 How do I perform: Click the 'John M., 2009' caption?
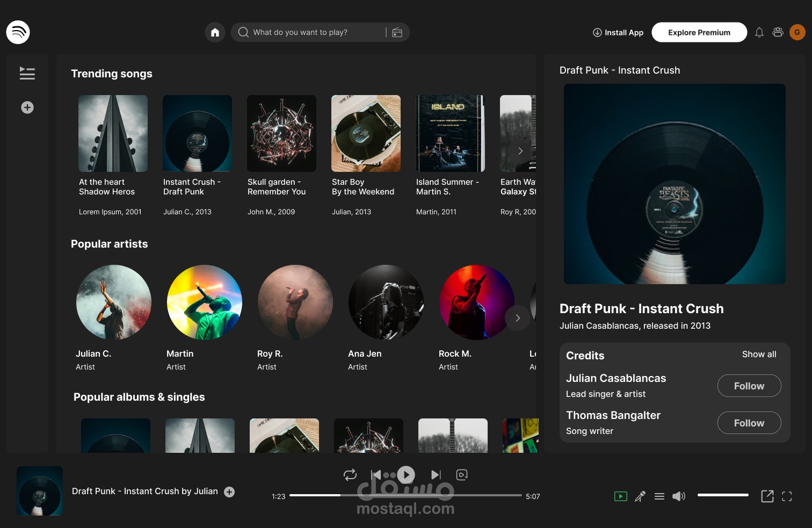point(271,212)
